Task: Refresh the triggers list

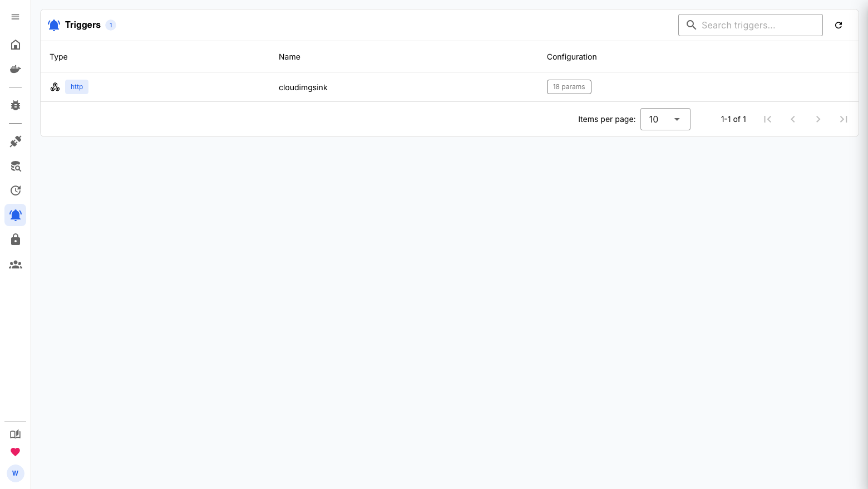Action: tap(839, 25)
